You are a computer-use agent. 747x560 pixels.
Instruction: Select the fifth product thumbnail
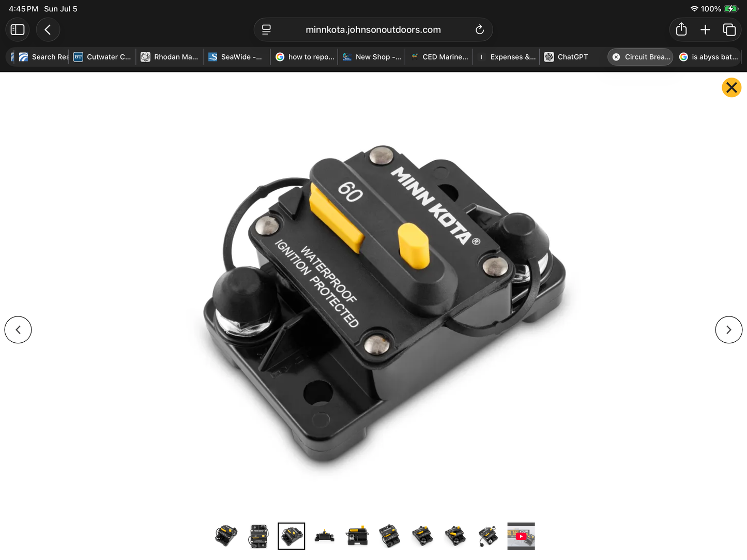(357, 536)
